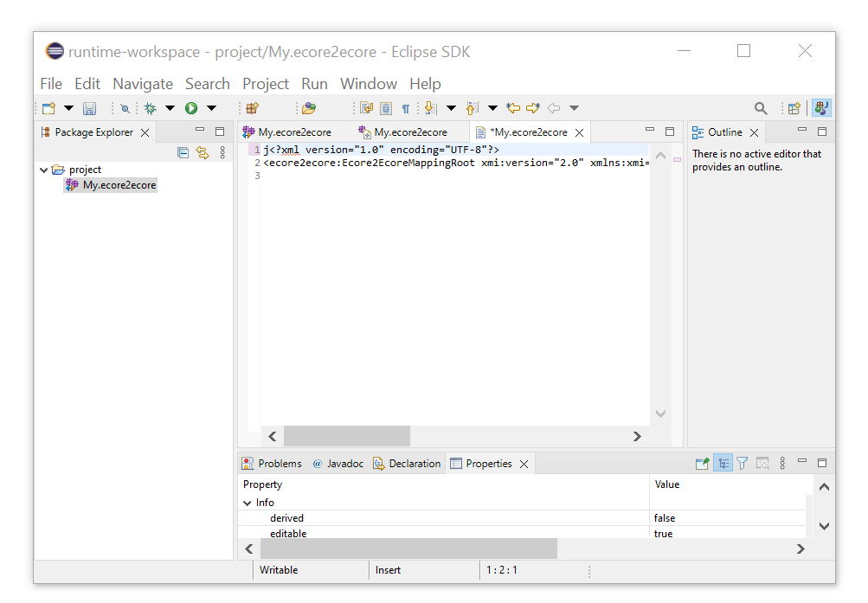Close the Outline view
The height and width of the screenshot is (603, 868).
tap(754, 132)
